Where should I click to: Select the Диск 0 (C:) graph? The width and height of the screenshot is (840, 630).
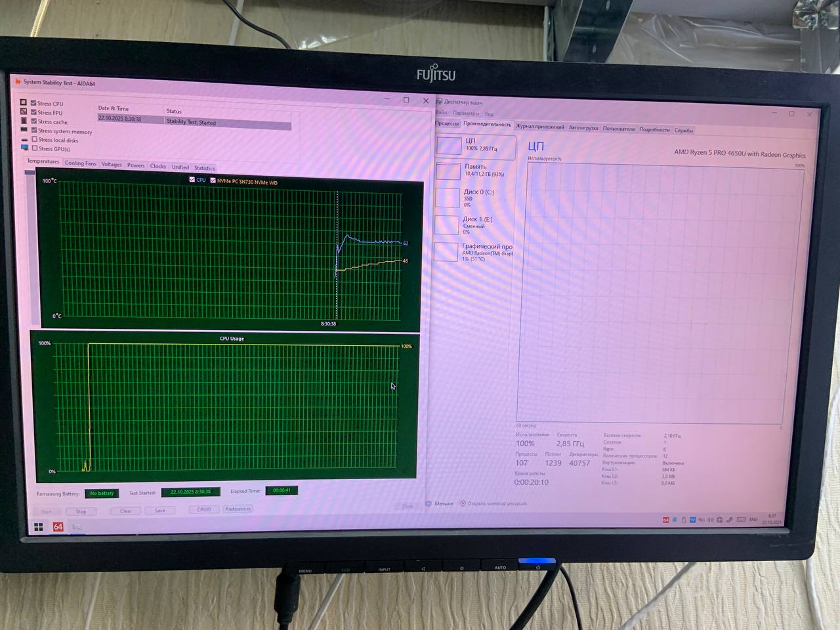[x=448, y=198]
